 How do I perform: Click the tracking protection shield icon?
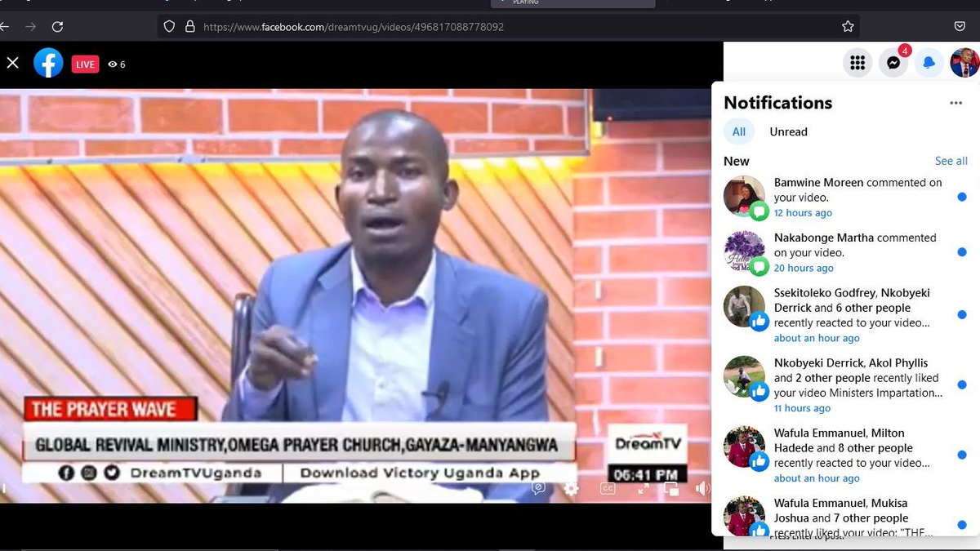point(169,26)
